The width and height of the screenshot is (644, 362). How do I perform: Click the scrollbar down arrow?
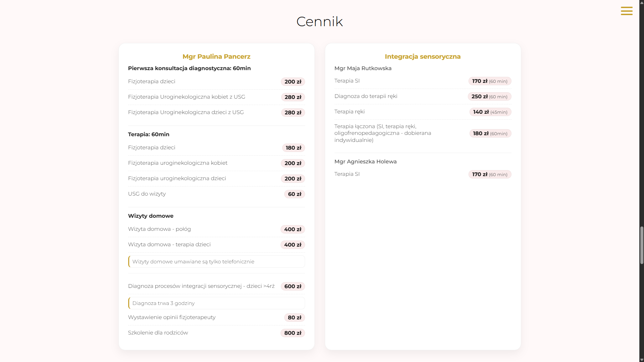[x=642, y=360]
